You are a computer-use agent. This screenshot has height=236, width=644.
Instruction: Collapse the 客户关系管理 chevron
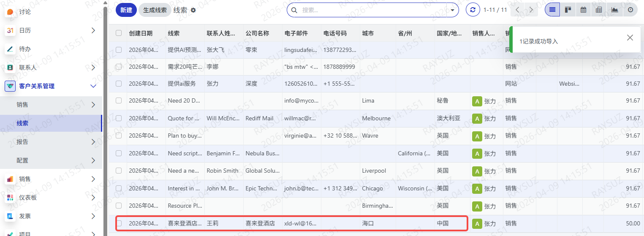click(93, 86)
